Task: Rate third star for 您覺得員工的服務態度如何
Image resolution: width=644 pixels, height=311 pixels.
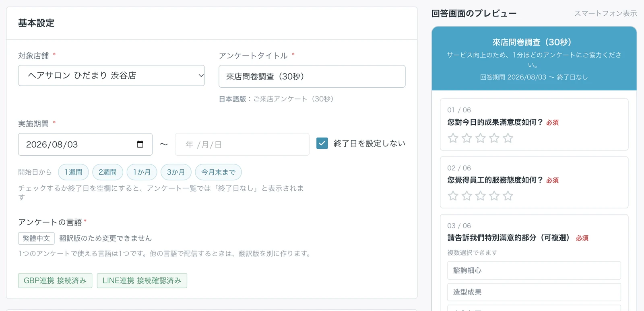Action: point(481,196)
